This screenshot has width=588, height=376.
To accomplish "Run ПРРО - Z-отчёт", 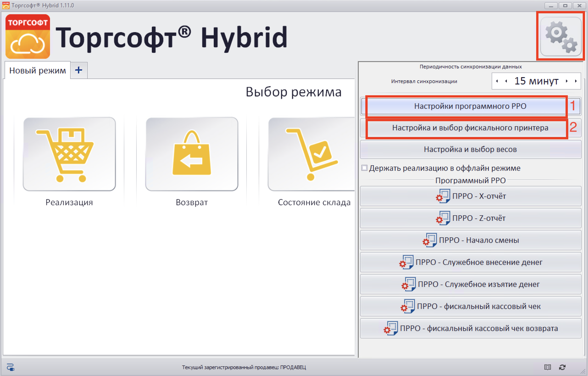I will (x=470, y=218).
